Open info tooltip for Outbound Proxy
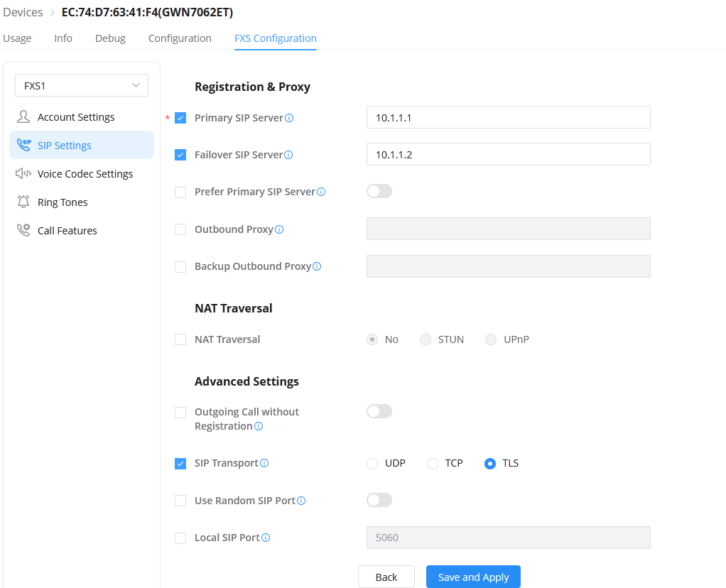Image resolution: width=726 pixels, height=588 pixels. pyautogui.click(x=279, y=229)
